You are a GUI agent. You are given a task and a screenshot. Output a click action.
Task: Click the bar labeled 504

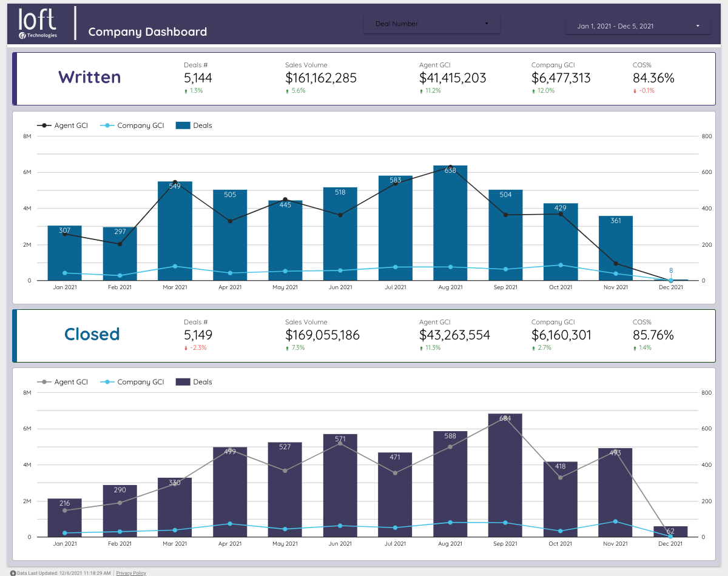[x=505, y=235]
